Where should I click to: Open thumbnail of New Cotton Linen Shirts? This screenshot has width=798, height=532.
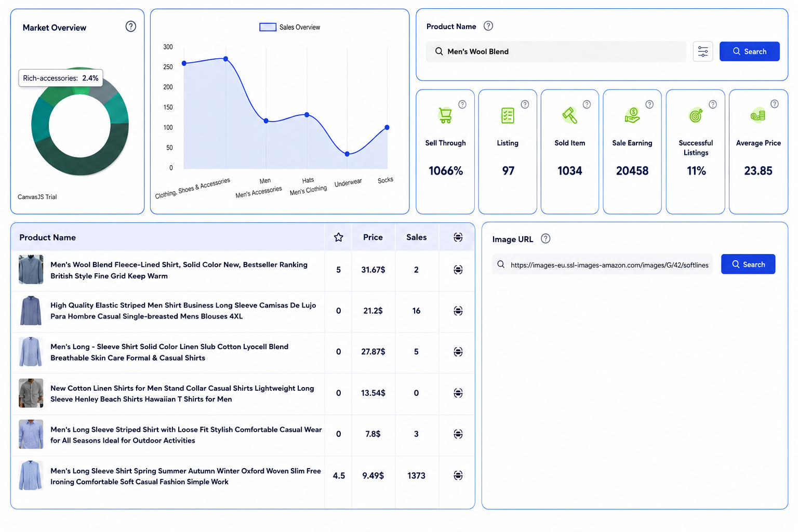[31, 393]
